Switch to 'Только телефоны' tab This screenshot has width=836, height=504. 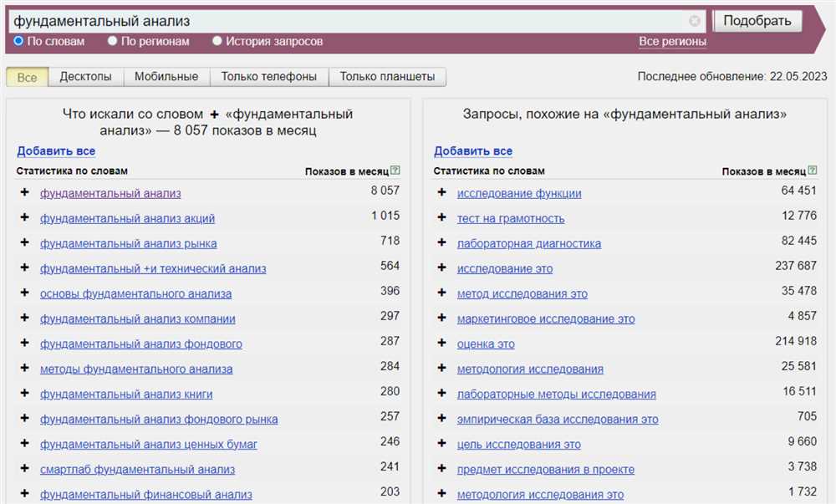[268, 77]
